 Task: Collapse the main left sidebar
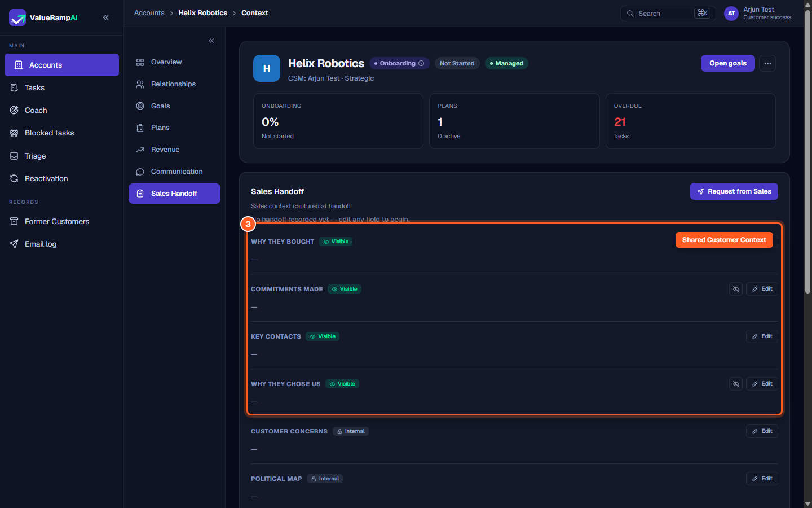coord(106,17)
